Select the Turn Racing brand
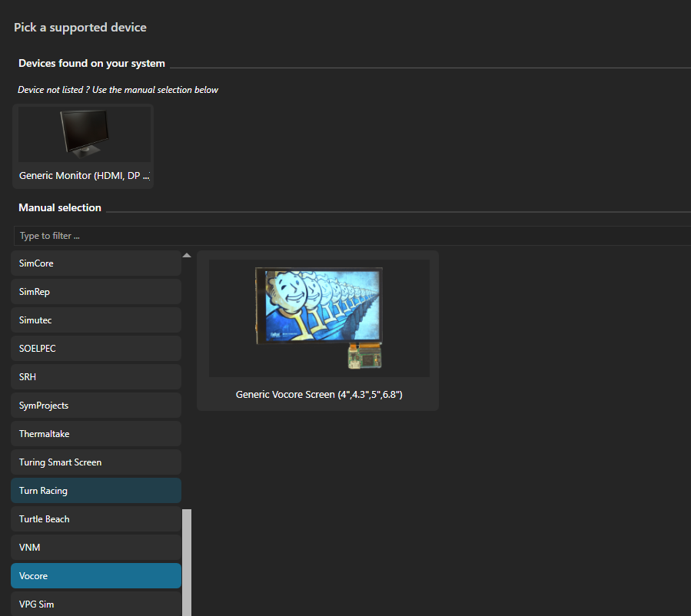Image resolution: width=691 pixels, height=616 pixels. click(x=96, y=491)
